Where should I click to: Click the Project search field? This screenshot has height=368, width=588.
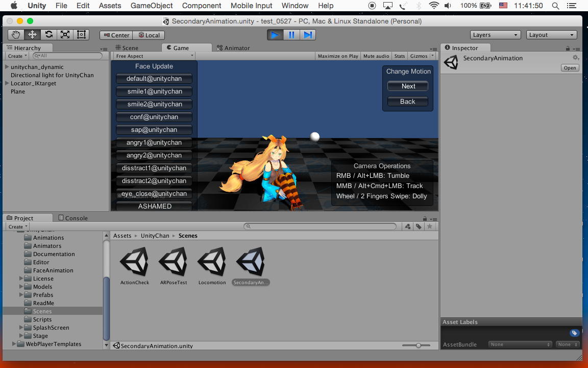coord(320,226)
